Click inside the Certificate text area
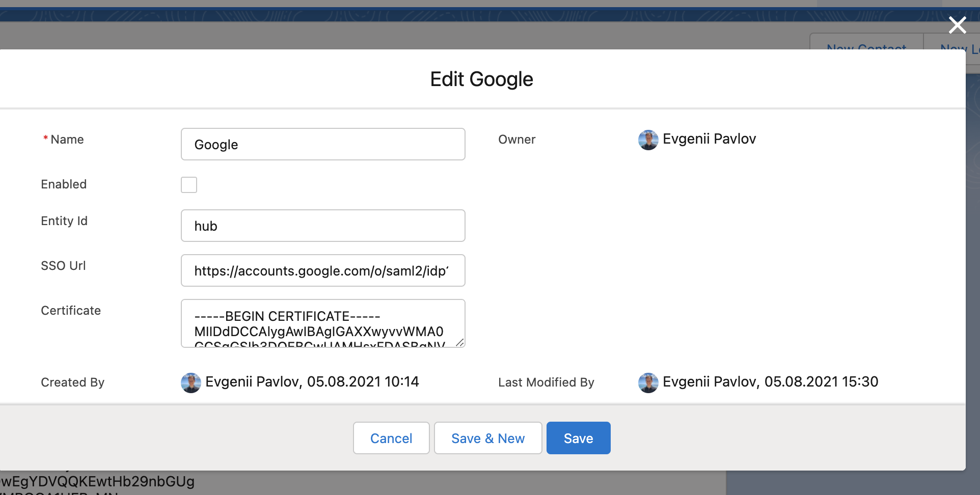 coord(323,323)
